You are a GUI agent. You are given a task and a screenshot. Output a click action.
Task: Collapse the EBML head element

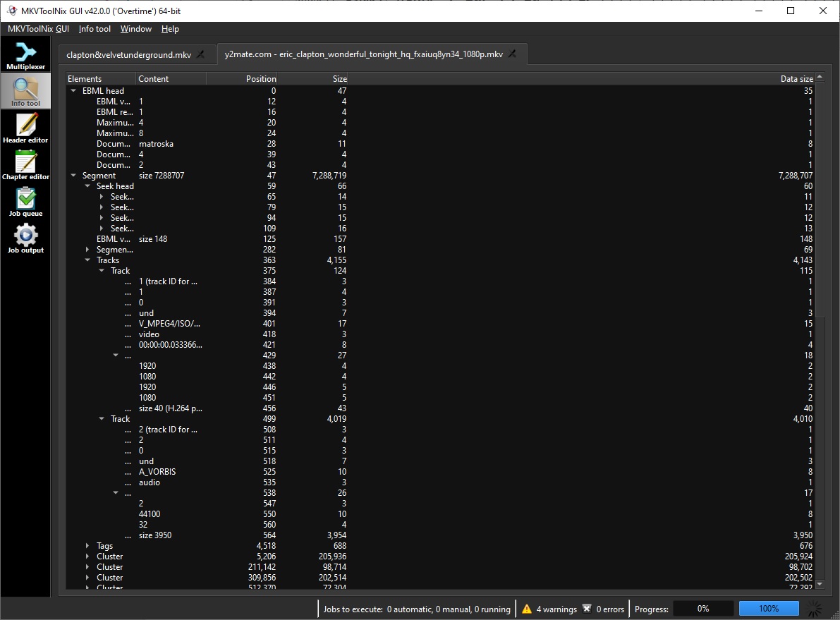pos(74,91)
